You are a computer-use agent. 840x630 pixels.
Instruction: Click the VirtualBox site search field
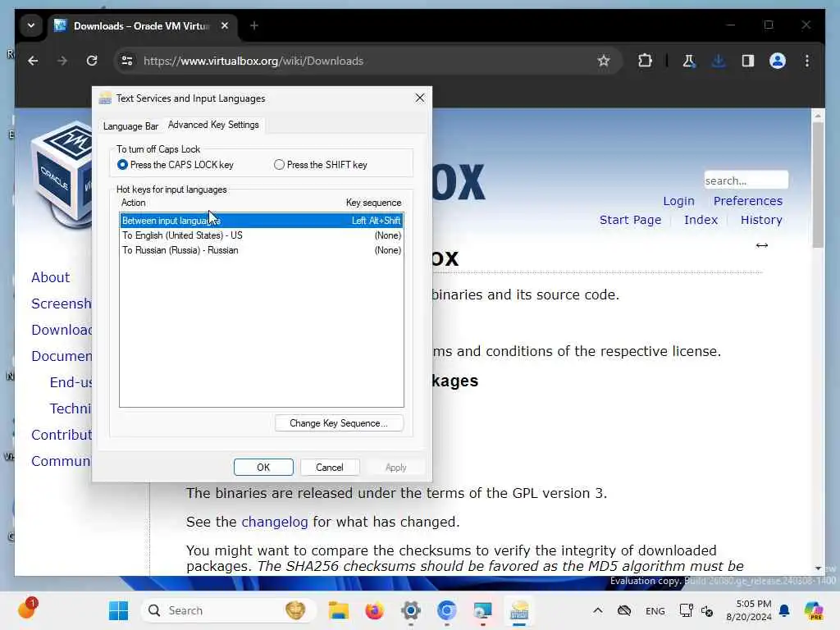pyautogui.click(x=746, y=180)
